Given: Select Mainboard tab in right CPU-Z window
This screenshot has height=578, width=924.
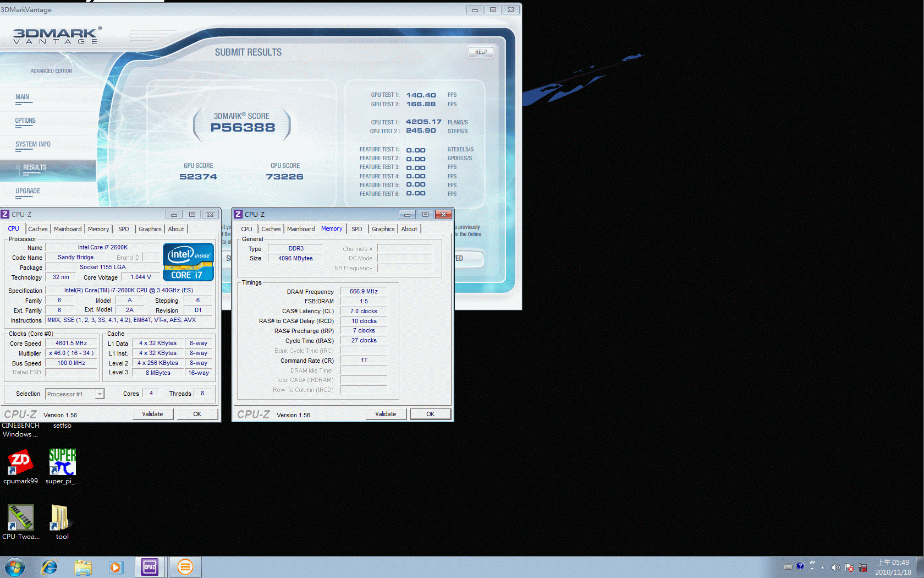Looking at the screenshot, I should [301, 229].
